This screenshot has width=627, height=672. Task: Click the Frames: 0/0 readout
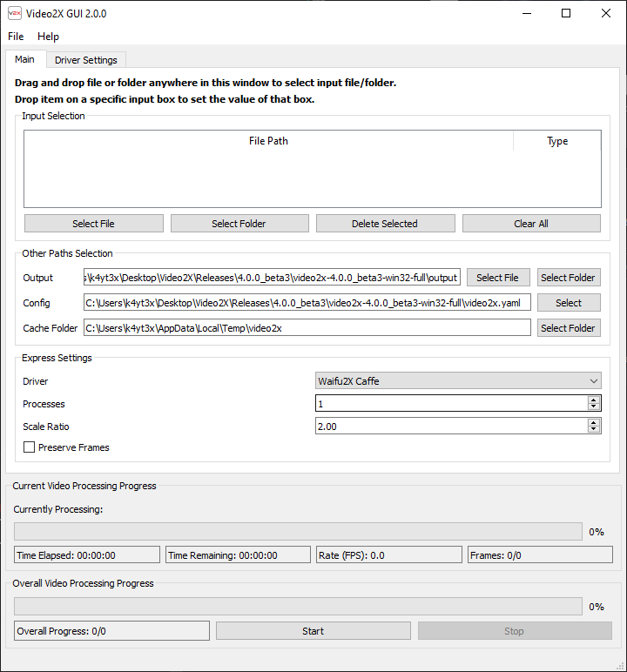[x=541, y=554]
